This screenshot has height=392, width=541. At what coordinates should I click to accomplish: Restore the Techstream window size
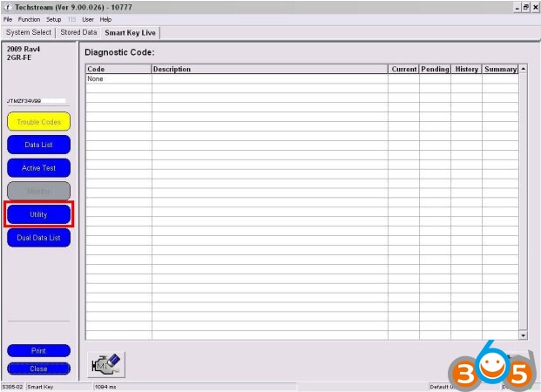(526, 7)
